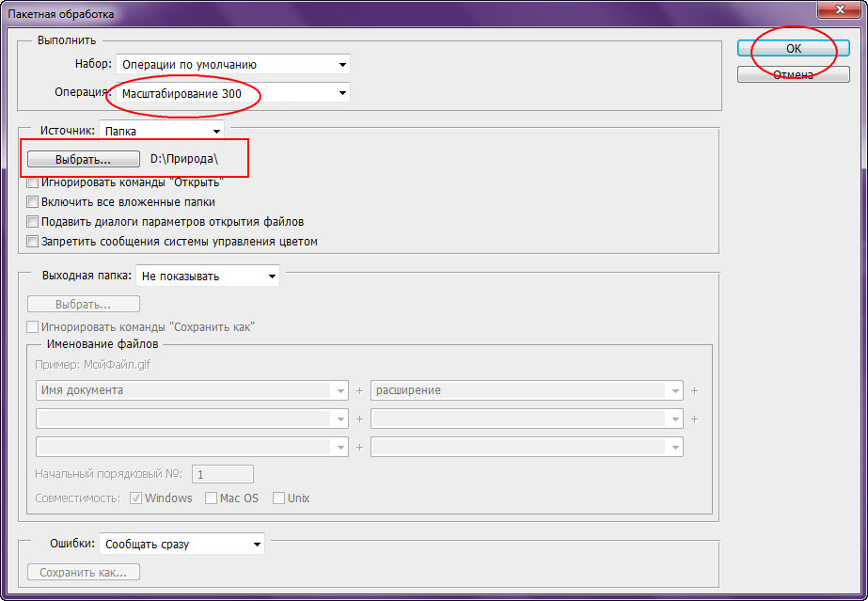
Task: Open the Набор dropdown
Action: pyautogui.click(x=233, y=65)
